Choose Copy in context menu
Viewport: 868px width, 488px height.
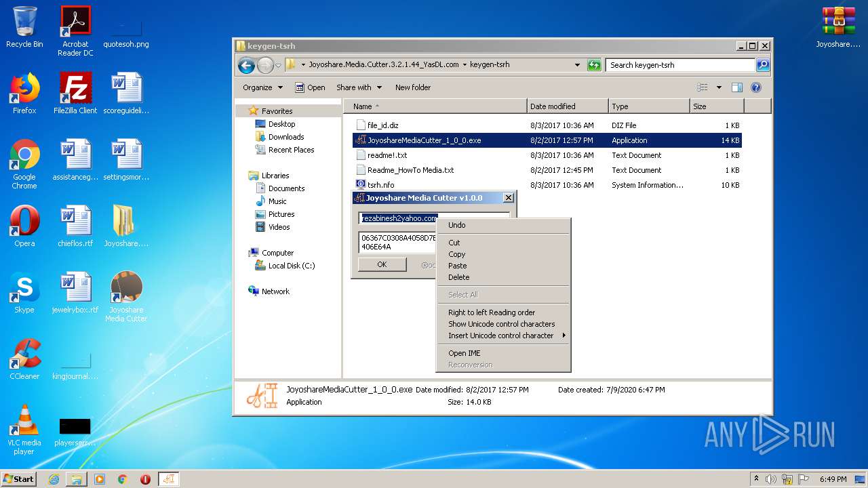tap(502, 254)
